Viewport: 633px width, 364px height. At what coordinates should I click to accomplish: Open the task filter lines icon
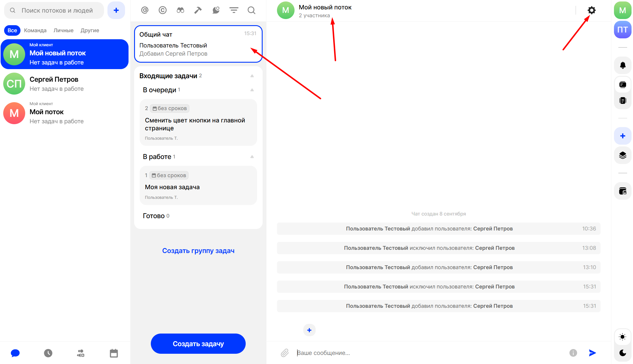[x=234, y=10]
